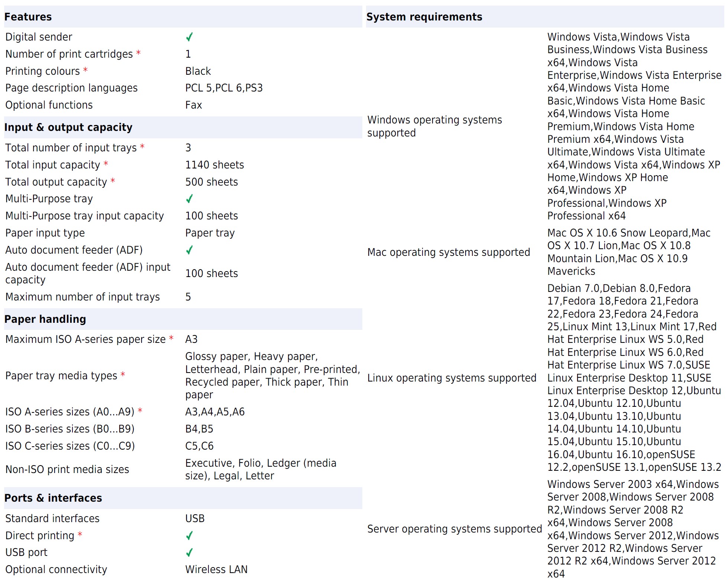Click the 'ISO B-series sizes (B0...B9)' label
This screenshot has height=579, width=728.
(x=70, y=429)
